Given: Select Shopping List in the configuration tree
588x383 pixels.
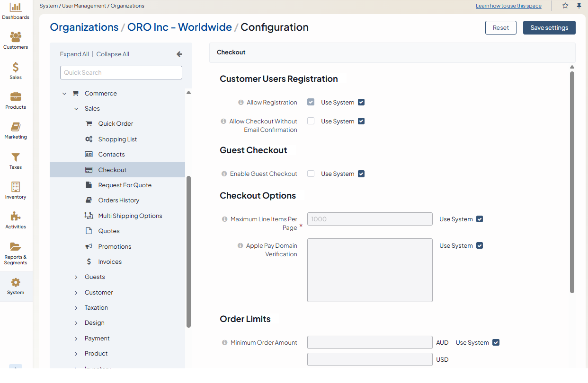Looking at the screenshot, I should [x=117, y=139].
